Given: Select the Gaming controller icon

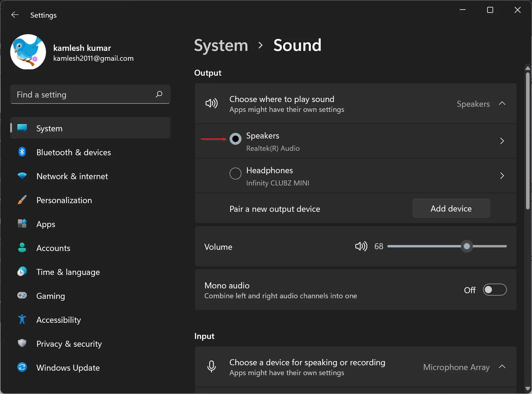Looking at the screenshot, I should coord(22,296).
